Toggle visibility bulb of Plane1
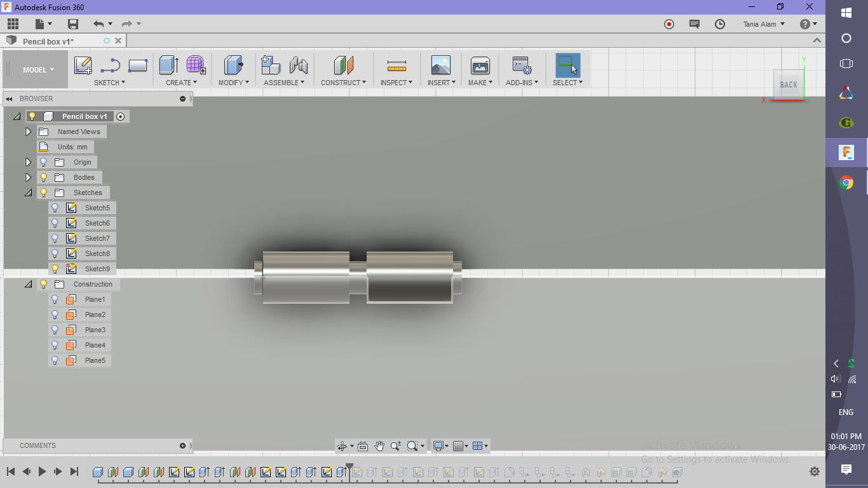Screen dimensions: 868x488 (x=55, y=299)
